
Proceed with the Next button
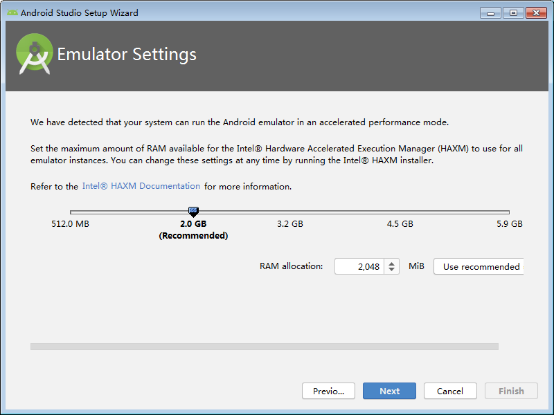389,391
